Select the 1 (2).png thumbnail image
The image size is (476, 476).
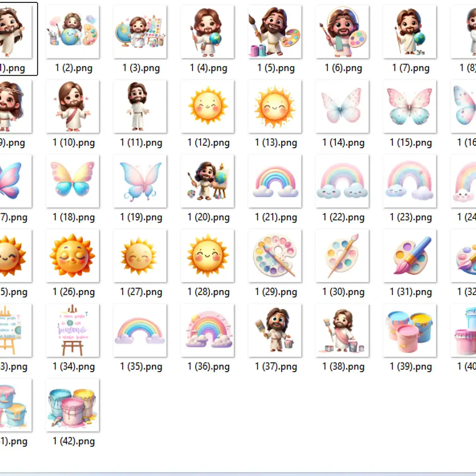tap(73, 32)
